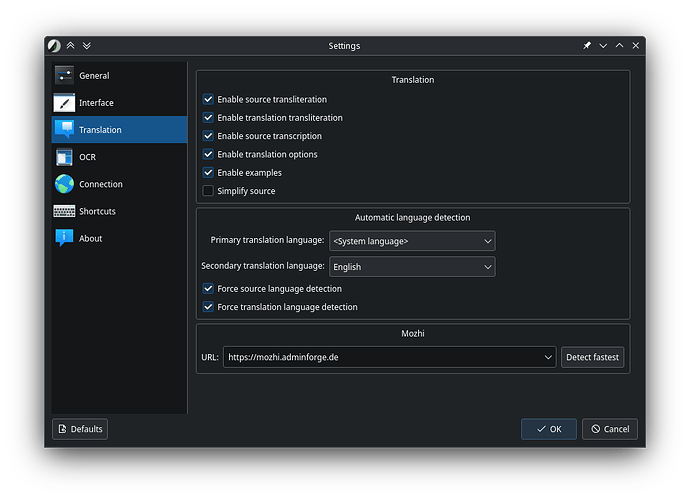Disable Enable source transliteration checkbox

pyautogui.click(x=208, y=100)
